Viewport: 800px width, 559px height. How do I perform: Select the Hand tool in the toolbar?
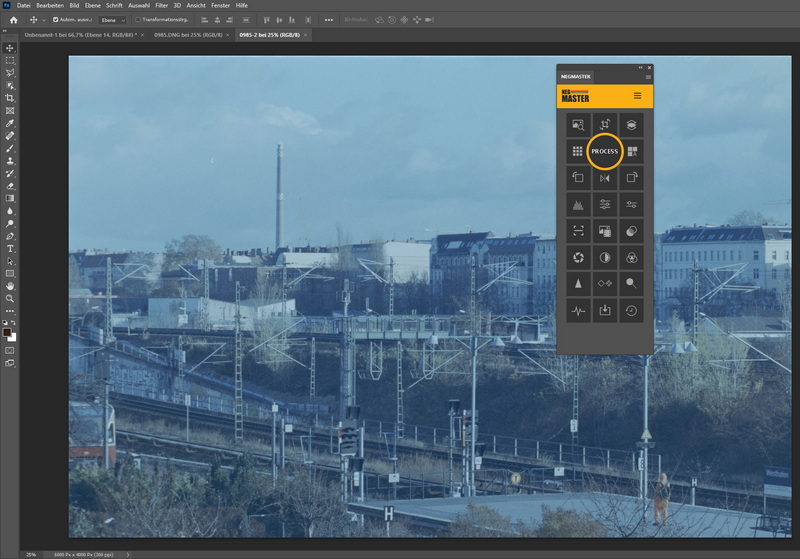click(x=10, y=285)
